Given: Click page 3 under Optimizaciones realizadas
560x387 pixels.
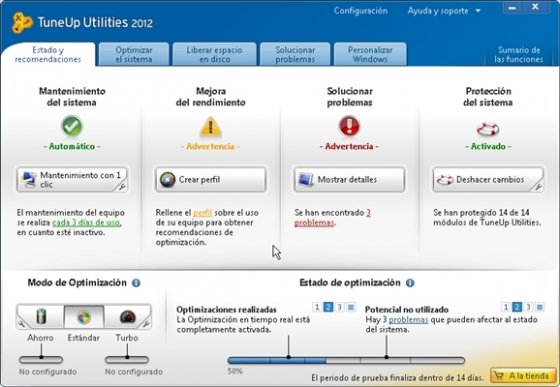Looking at the screenshot, I should [x=340, y=307].
